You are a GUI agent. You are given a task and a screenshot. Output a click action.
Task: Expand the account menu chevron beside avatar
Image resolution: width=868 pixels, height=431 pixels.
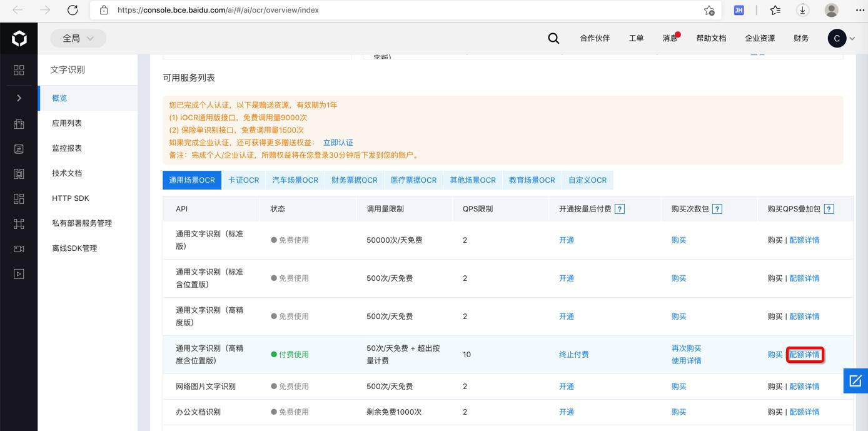click(852, 39)
